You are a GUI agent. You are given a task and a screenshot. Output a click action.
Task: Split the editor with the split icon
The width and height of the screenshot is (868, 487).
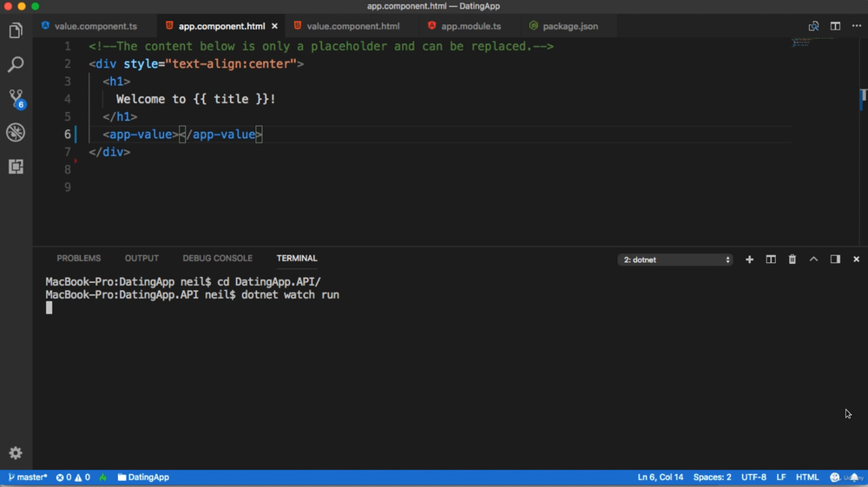(835, 26)
